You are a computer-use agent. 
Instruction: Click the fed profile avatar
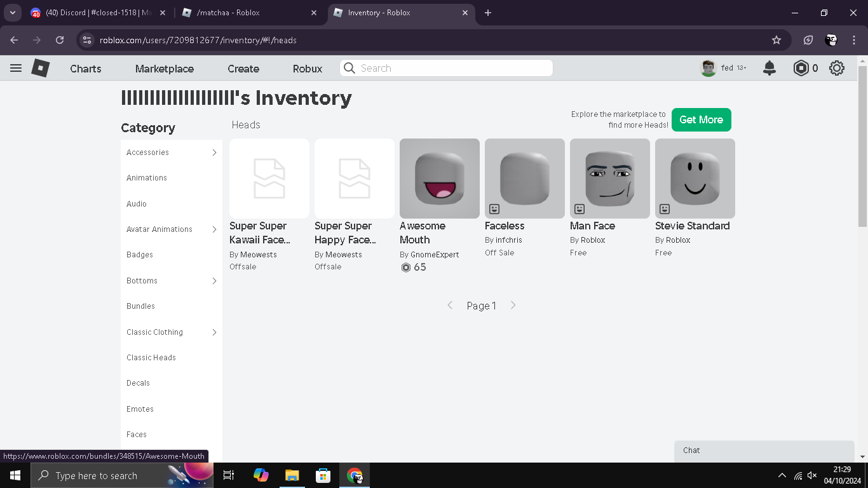[x=709, y=68]
